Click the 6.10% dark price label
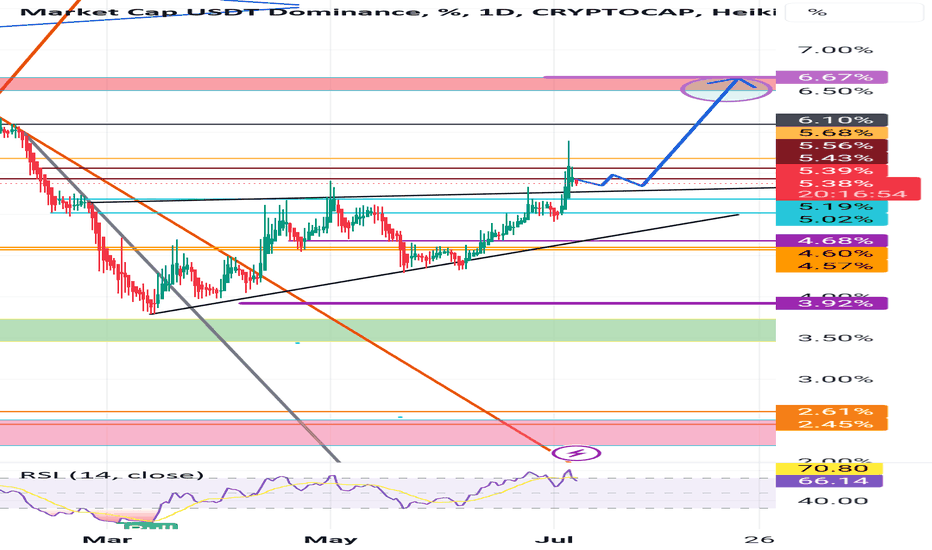932x550 pixels. (832, 120)
